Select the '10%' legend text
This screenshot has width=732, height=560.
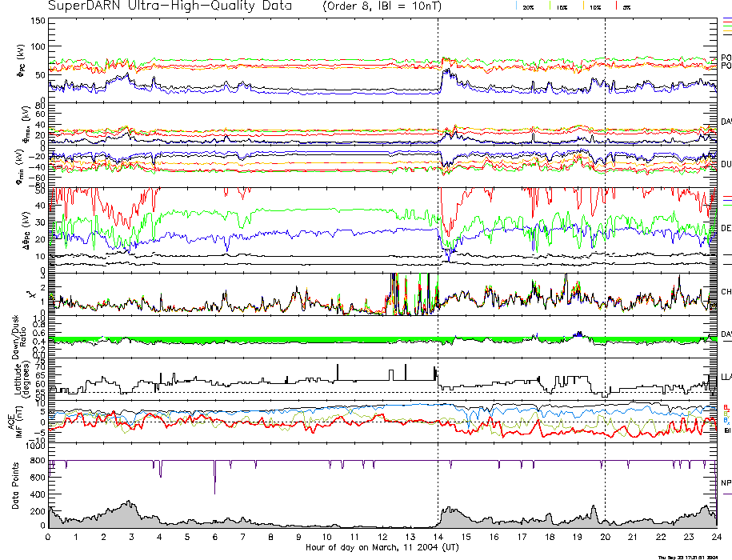click(x=595, y=7)
